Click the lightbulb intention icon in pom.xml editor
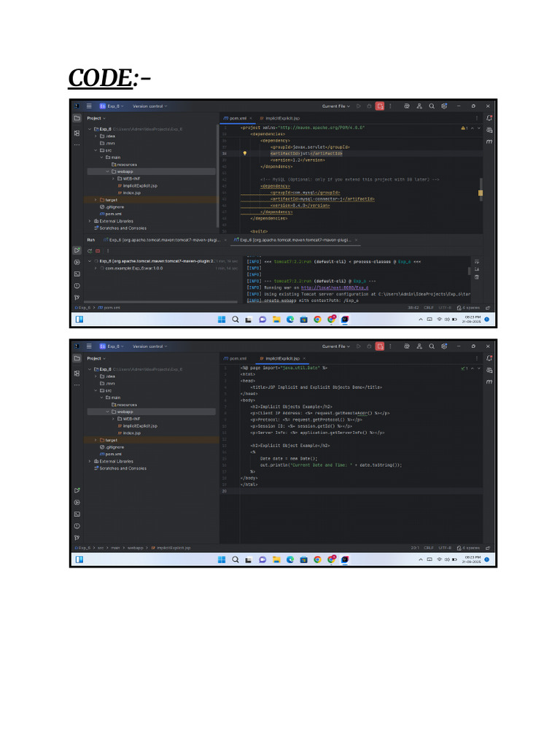This screenshot has width=560, height=747. (x=245, y=153)
